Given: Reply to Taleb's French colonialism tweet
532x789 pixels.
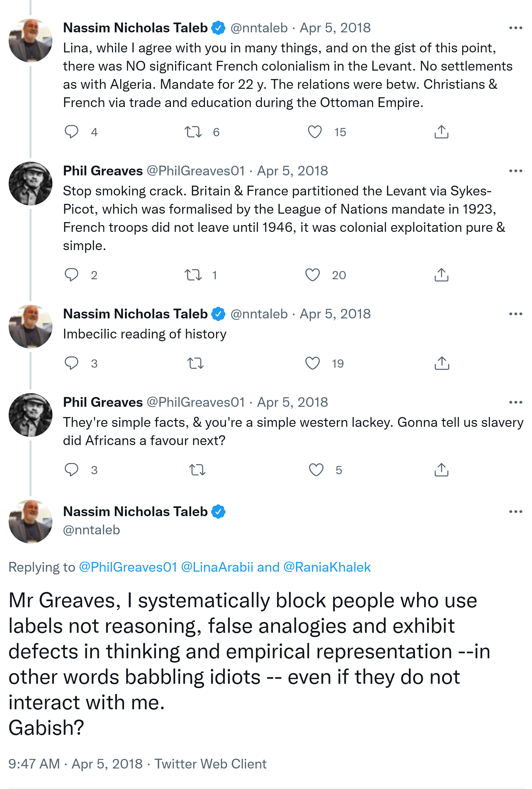Looking at the screenshot, I should (x=72, y=132).
